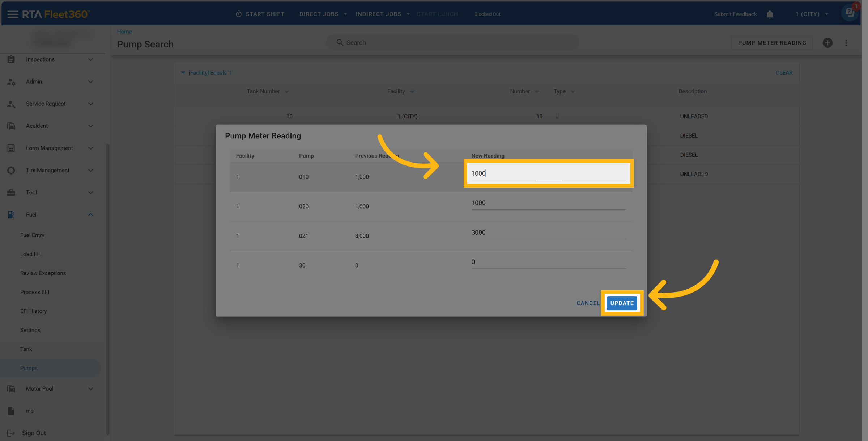This screenshot has height=441, width=868.
Task: Expand the Motor Pool sidebar section
Action: point(90,389)
